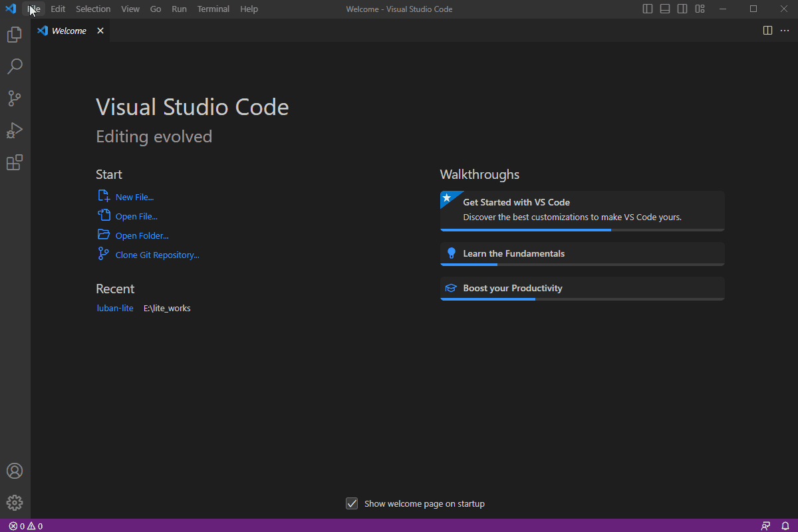Screen dimensions: 798x532
Task: Open the Extensions view
Action: [x=15, y=162]
